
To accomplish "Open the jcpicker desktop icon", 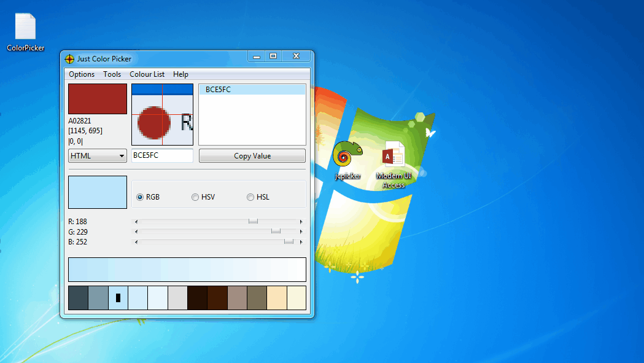I will pyautogui.click(x=347, y=156).
